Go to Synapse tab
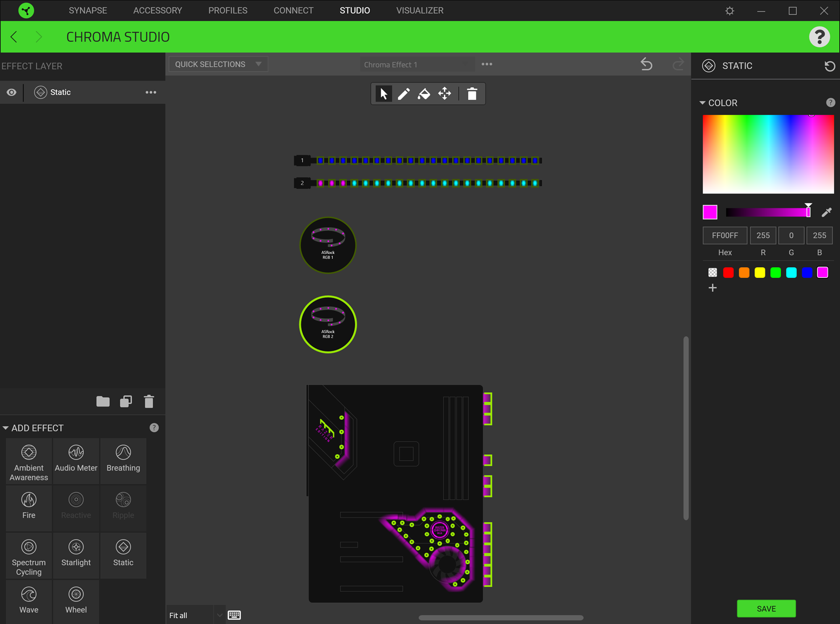This screenshot has width=840, height=624. click(x=88, y=11)
